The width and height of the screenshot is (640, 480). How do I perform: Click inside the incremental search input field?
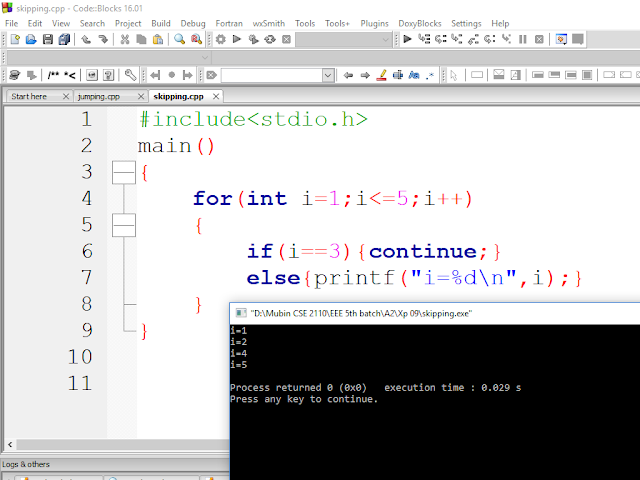pos(272,76)
